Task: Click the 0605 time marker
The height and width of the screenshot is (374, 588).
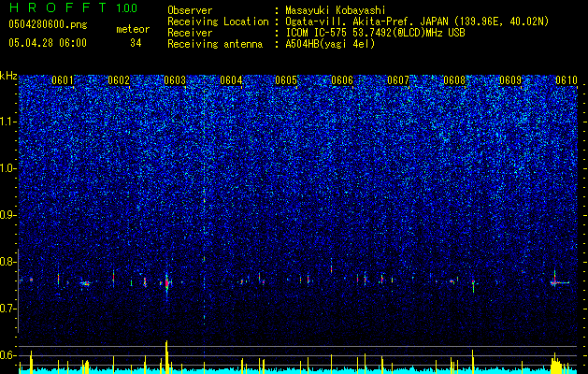Action: click(286, 80)
